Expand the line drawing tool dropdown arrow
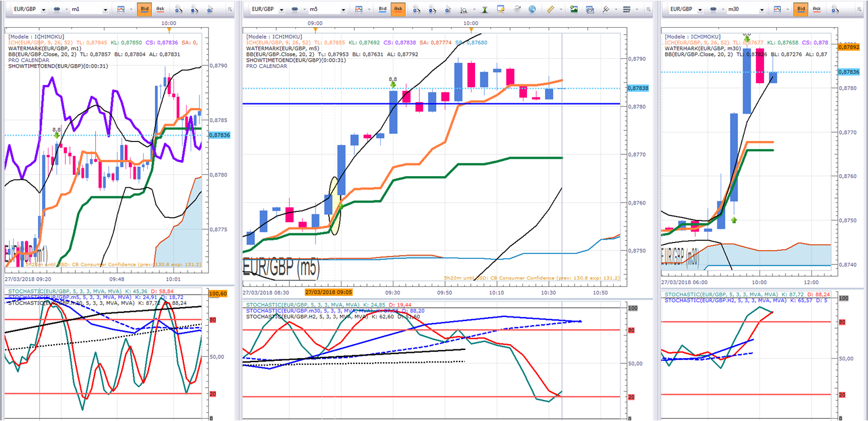 616,10
